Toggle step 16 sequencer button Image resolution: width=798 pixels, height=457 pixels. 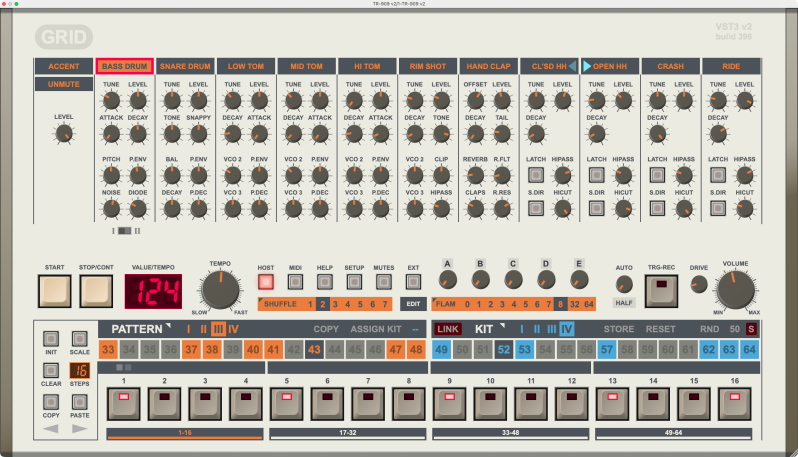(x=734, y=404)
